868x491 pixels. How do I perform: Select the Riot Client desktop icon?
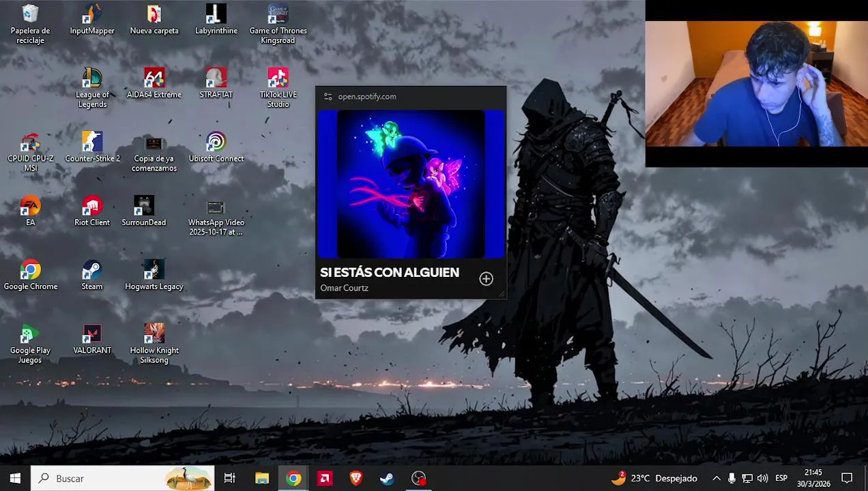tap(92, 211)
